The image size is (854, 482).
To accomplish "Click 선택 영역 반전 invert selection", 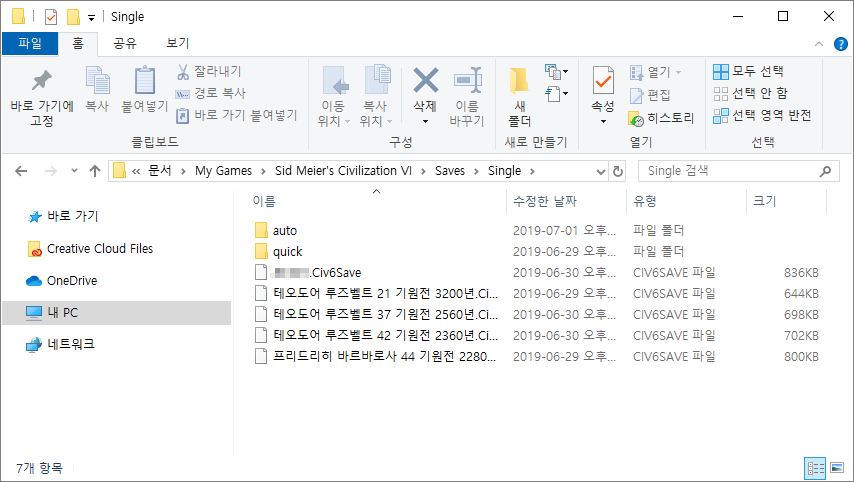I will 762,115.
